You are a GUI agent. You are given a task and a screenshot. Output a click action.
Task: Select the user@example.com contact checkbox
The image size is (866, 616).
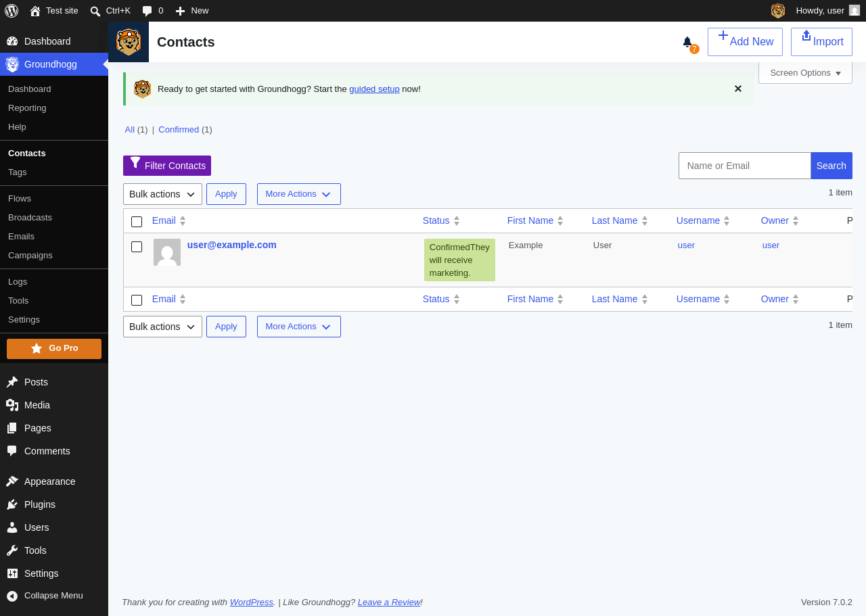click(x=137, y=247)
